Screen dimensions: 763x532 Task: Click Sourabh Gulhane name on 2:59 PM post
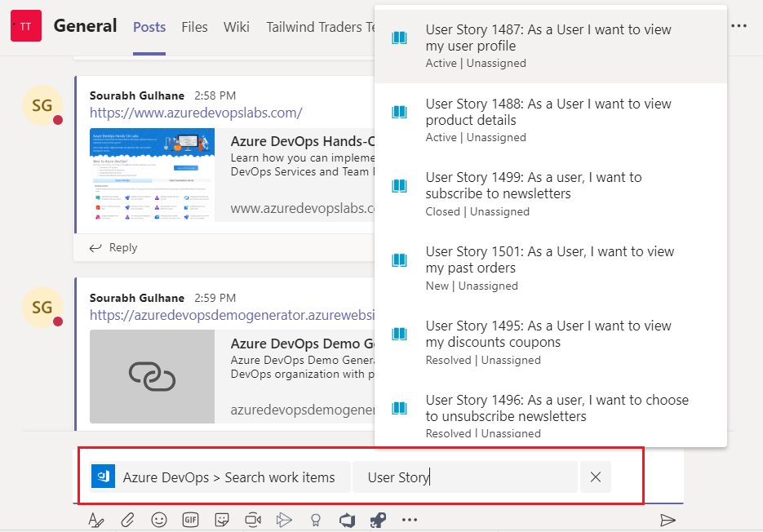[137, 298]
